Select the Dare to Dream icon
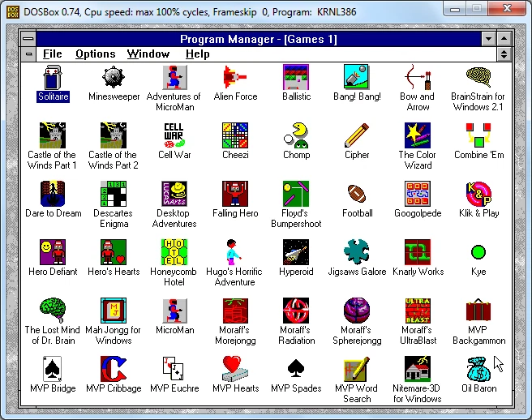The width and height of the screenshot is (532, 420). pyautogui.click(x=53, y=194)
